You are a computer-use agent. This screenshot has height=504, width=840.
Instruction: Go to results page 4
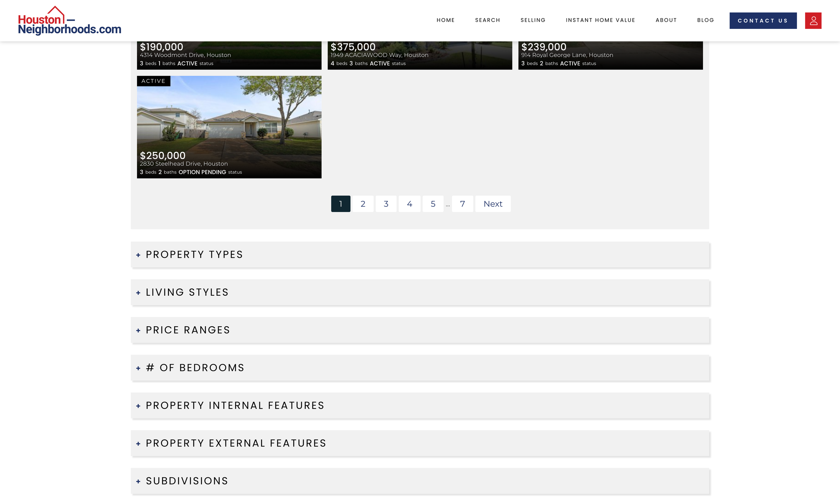click(409, 204)
